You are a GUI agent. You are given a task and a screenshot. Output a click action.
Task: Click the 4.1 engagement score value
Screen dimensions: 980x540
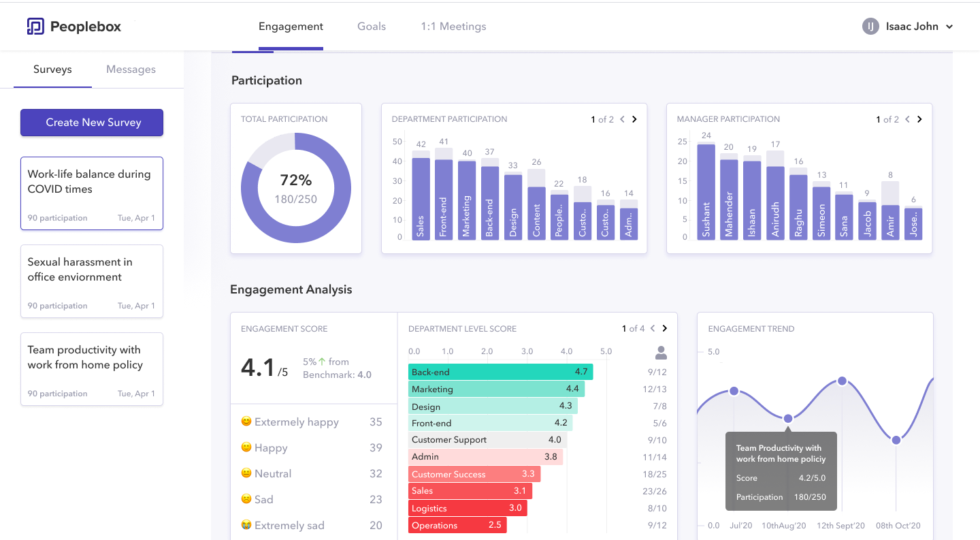pos(258,368)
